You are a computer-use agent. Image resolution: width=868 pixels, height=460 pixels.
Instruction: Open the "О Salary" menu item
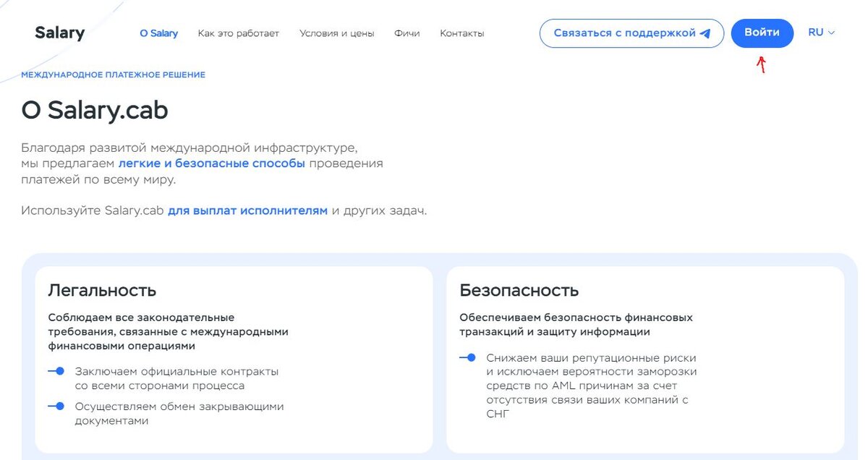pos(159,33)
